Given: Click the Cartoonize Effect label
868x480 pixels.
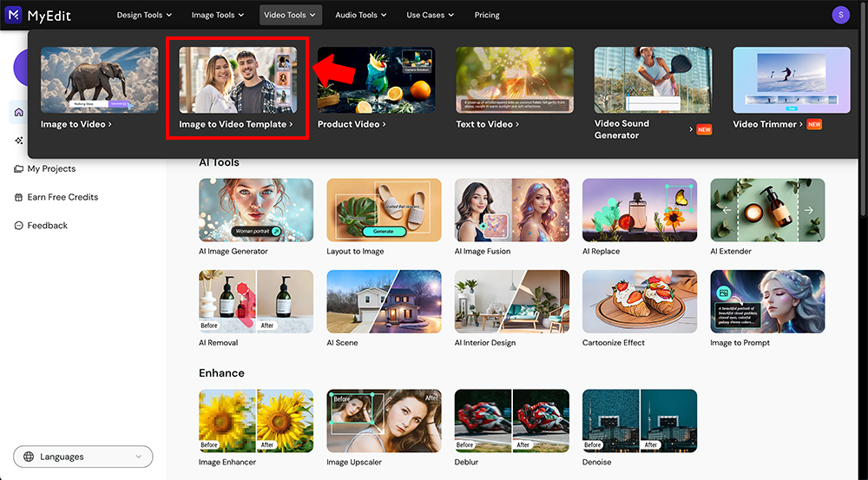Looking at the screenshot, I should 614,343.
